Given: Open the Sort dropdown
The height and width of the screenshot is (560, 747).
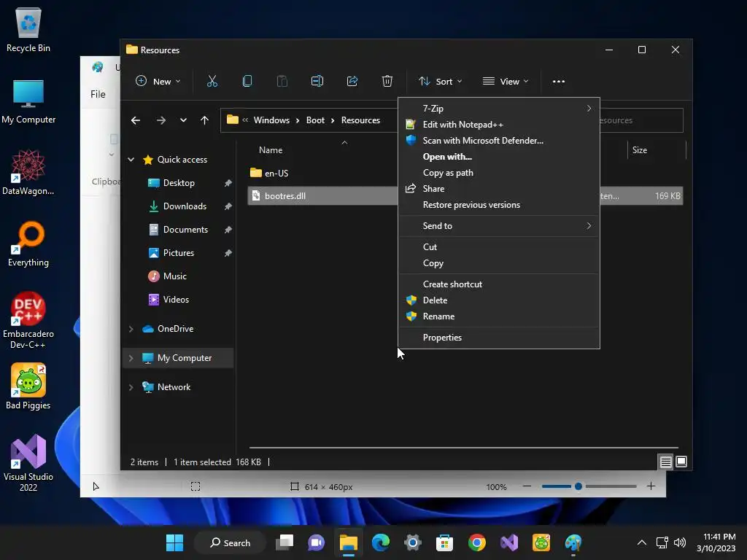Looking at the screenshot, I should click(x=440, y=82).
